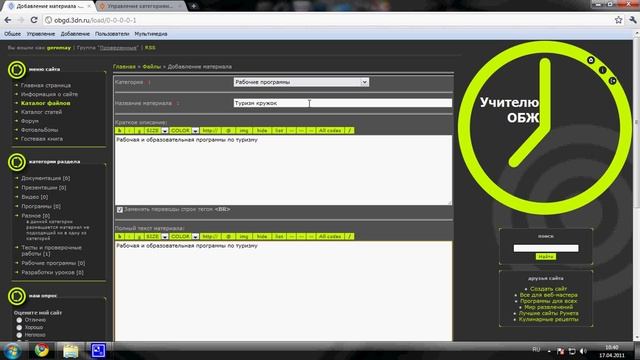Click the info icon on the clock logo
This screenshot has width=640, height=360.
[x=602, y=70]
